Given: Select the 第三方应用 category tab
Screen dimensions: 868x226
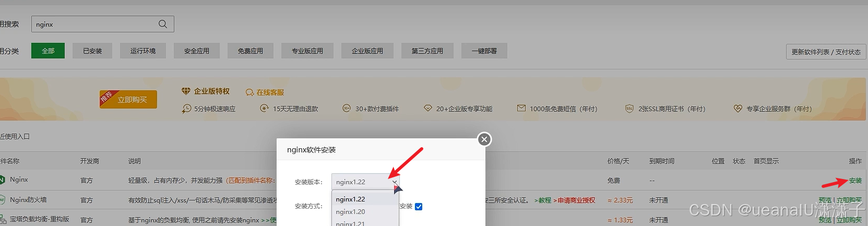Looking at the screenshot, I should click(427, 51).
